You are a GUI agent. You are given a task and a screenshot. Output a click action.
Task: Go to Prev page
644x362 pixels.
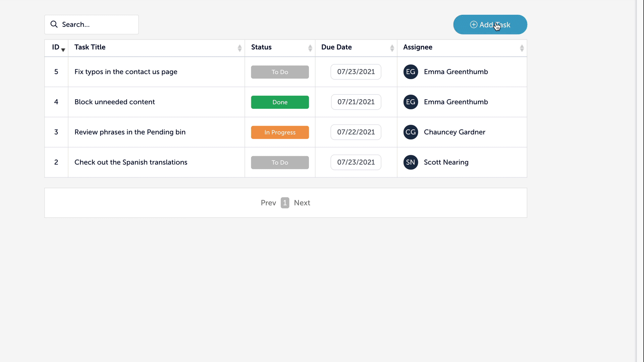pos(268,203)
